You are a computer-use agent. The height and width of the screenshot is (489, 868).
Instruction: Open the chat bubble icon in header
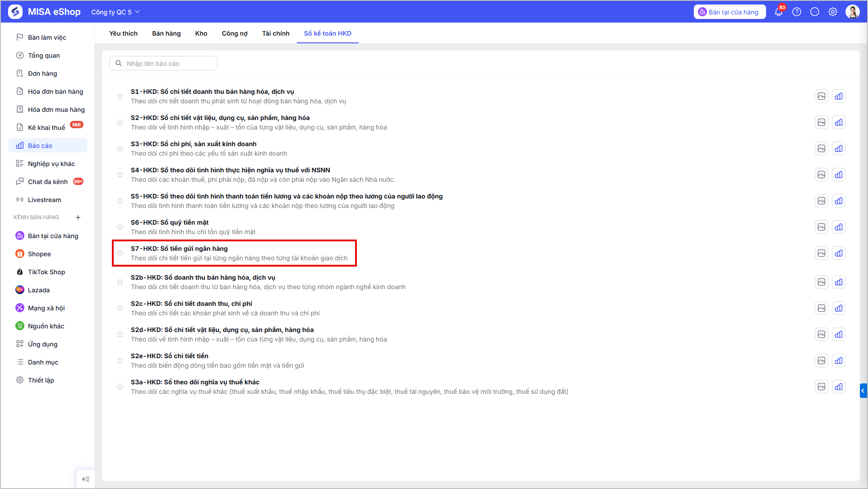pyautogui.click(x=815, y=12)
